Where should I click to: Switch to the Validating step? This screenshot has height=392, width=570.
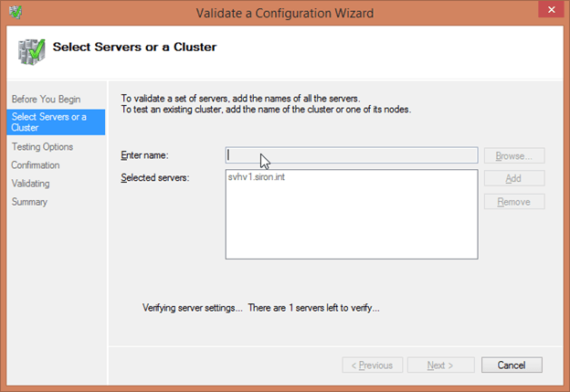[30, 184]
